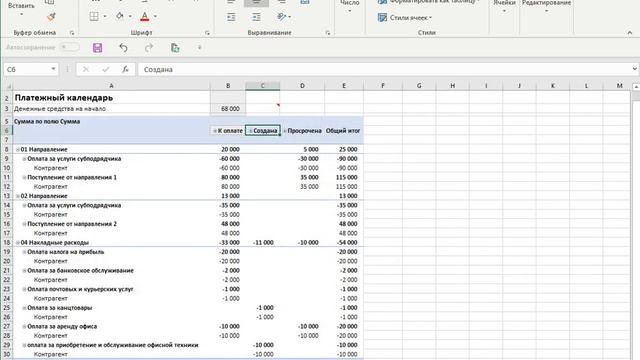
Task: Collapse the Просрочена pivot column field
Action: click(285, 131)
